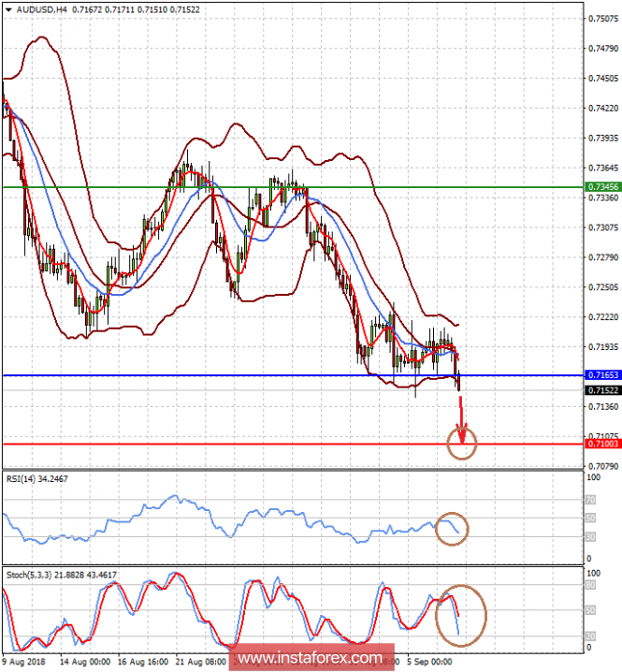Click the 0.73075 price axis value
622x672 pixels.
click(603, 227)
